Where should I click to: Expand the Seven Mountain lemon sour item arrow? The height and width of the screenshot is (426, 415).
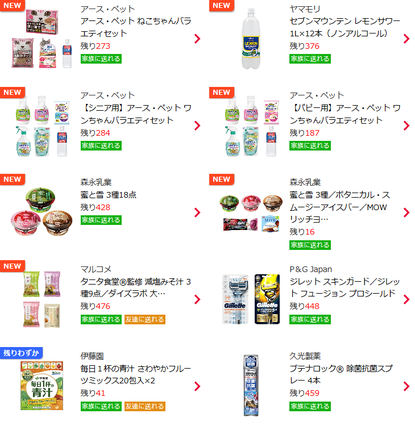[x=406, y=39]
